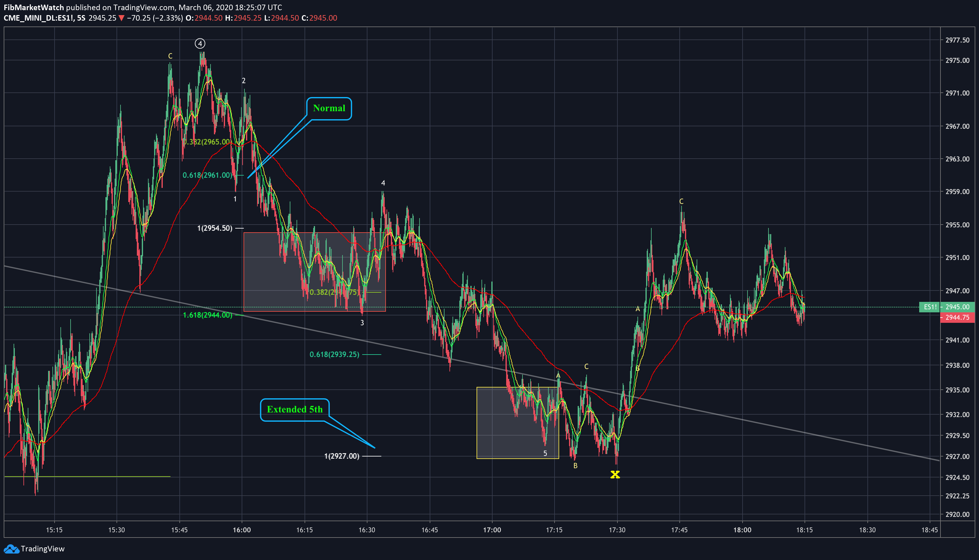Click wave label 3 below gray box
The width and height of the screenshot is (979, 560).
point(362,323)
